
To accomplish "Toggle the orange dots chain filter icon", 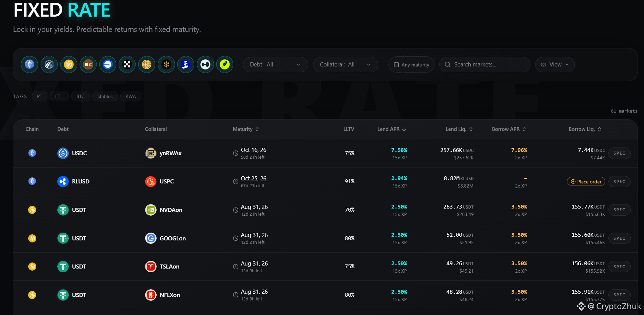I will (x=166, y=64).
